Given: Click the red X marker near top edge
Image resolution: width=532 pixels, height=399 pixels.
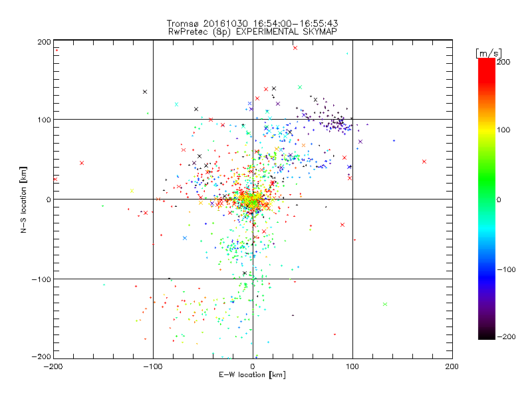Looking at the screenshot, I should pos(295,48).
